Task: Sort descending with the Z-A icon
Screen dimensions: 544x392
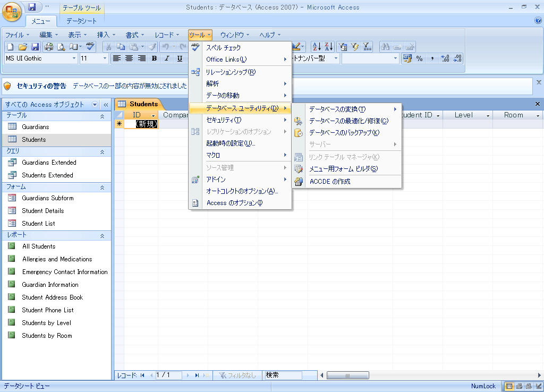Action: (x=328, y=47)
